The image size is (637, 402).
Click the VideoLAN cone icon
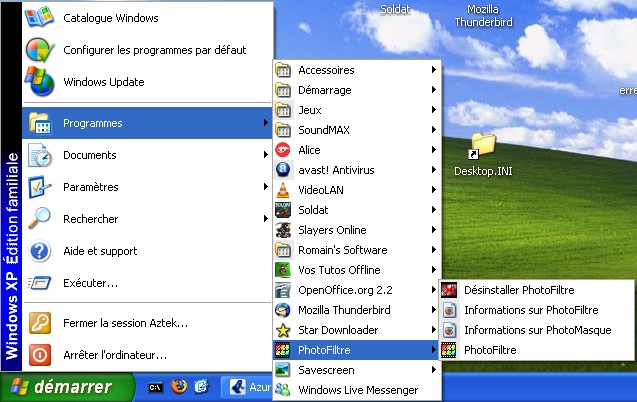pyautogui.click(x=283, y=190)
